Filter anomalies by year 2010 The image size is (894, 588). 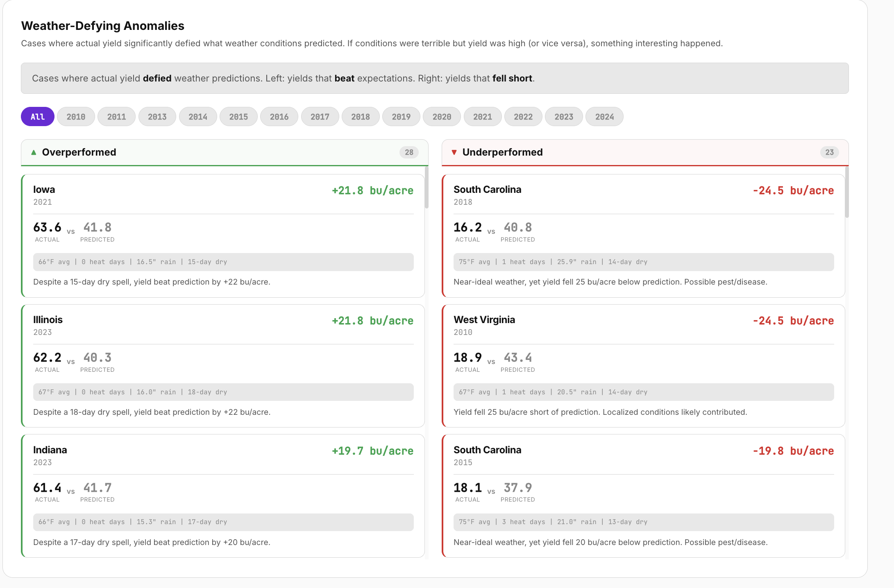[x=76, y=117]
